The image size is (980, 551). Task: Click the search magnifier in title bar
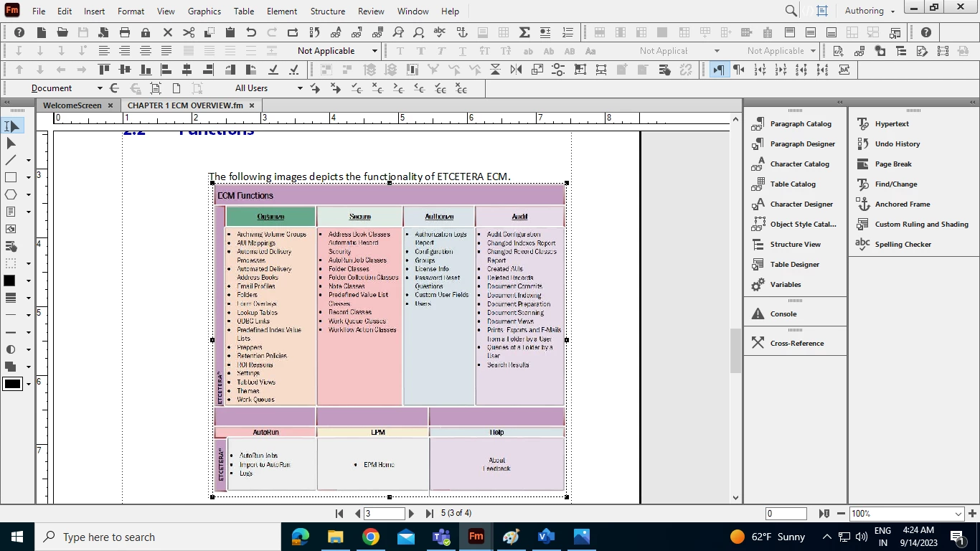[791, 11]
